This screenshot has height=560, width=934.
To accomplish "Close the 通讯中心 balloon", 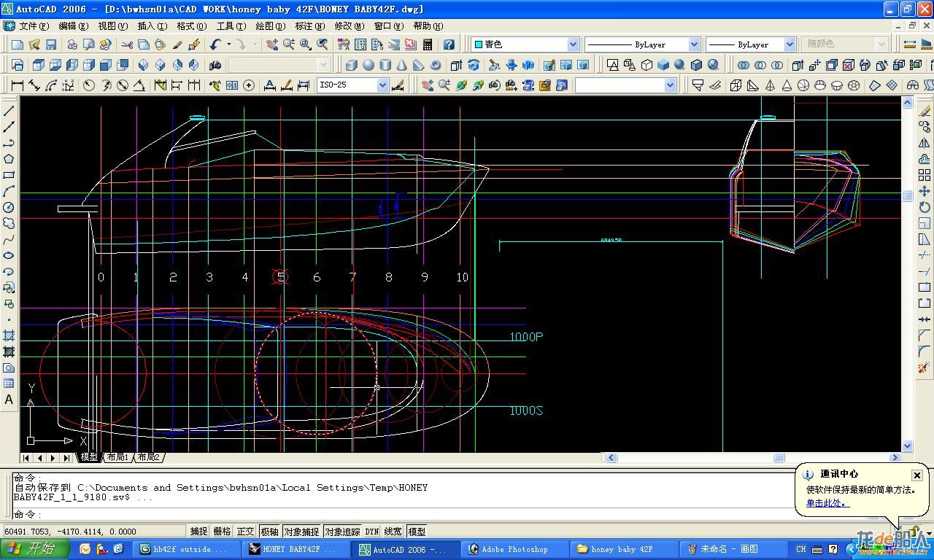I will click(x=917, y=475).
